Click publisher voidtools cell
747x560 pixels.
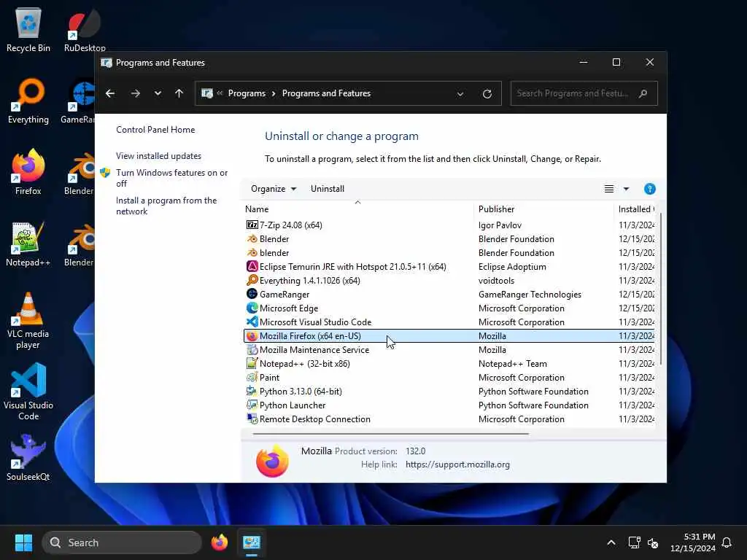tap(496, 281)
